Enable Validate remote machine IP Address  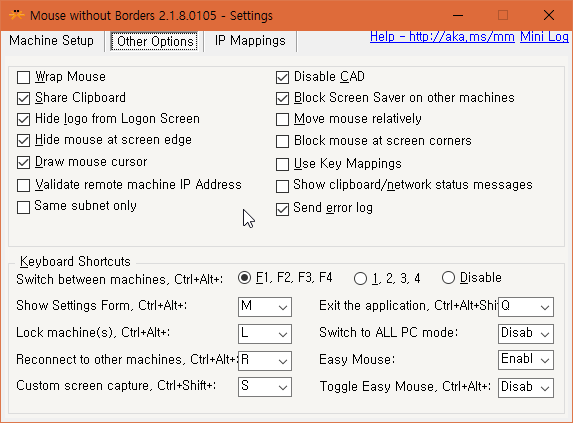(23, 185)
